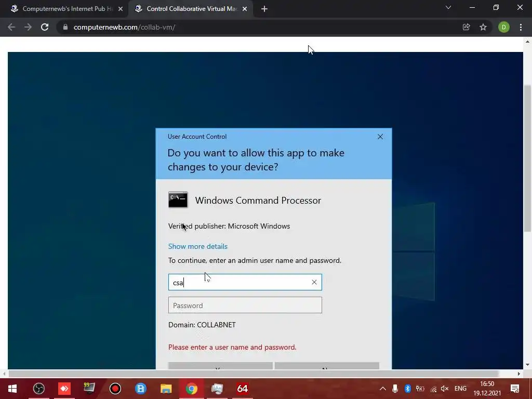Viewport: 532px width, 399px height.
Task: Open the tab search chevron
Action: pyautogui.click(x=448, y=7)
